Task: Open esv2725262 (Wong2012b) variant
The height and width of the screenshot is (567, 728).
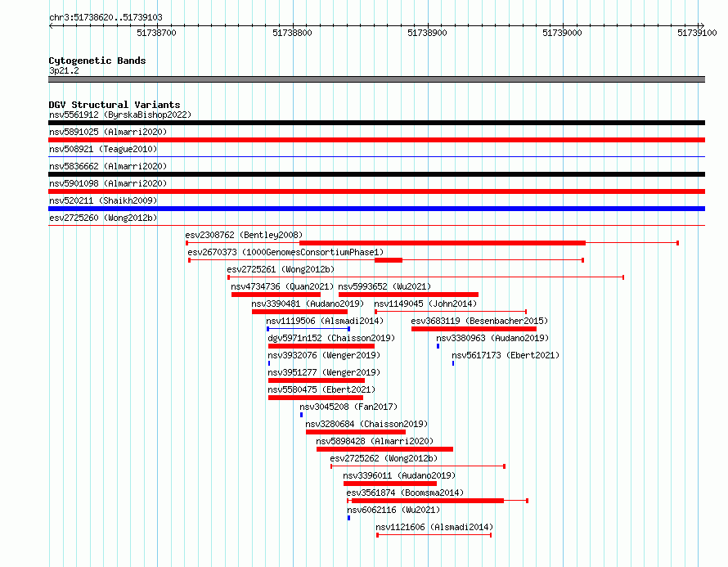Action: 384,458
